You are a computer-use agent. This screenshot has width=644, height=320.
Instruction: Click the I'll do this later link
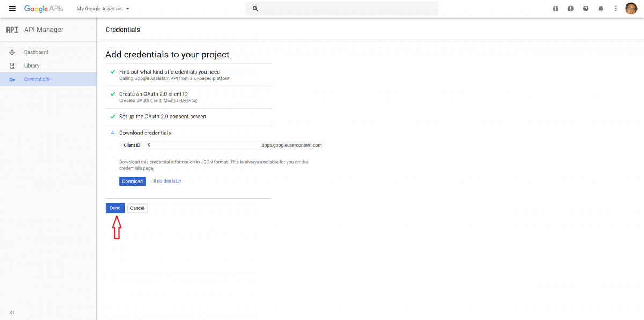[x=166, y=181]
